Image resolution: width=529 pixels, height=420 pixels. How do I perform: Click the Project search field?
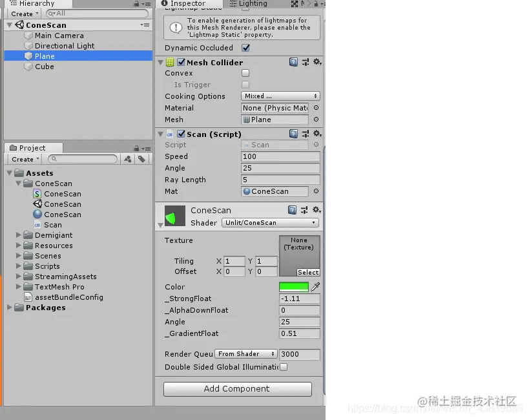pos(83,159)
